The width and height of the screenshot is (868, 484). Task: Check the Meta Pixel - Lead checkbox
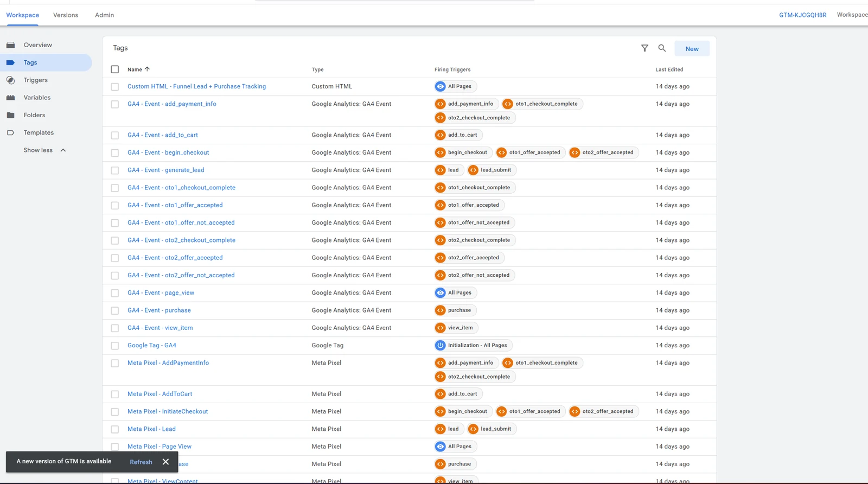115,429
